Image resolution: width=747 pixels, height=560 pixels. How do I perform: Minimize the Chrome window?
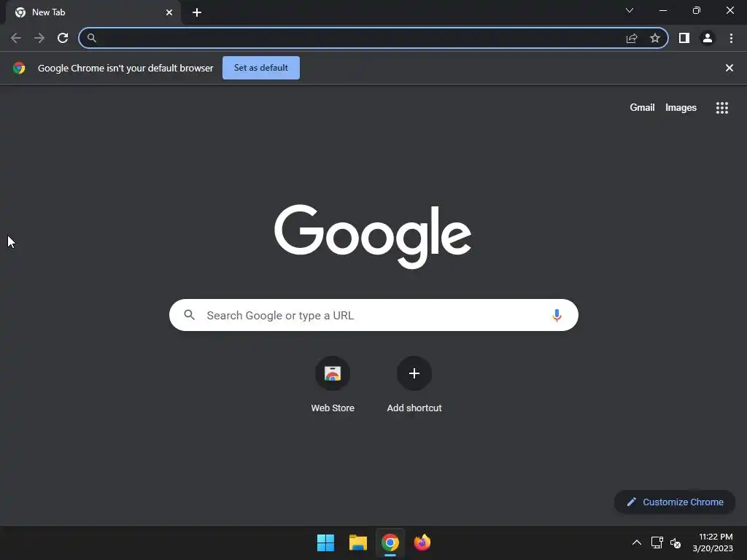663,10
